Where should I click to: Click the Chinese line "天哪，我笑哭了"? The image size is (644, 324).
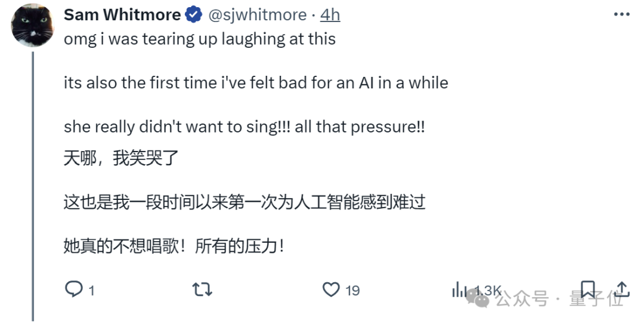point(121,158)
